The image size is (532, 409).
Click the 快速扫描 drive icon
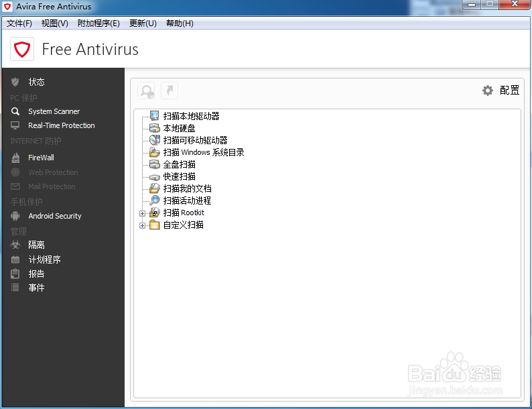pyautogui.click(x=154, y=177)
